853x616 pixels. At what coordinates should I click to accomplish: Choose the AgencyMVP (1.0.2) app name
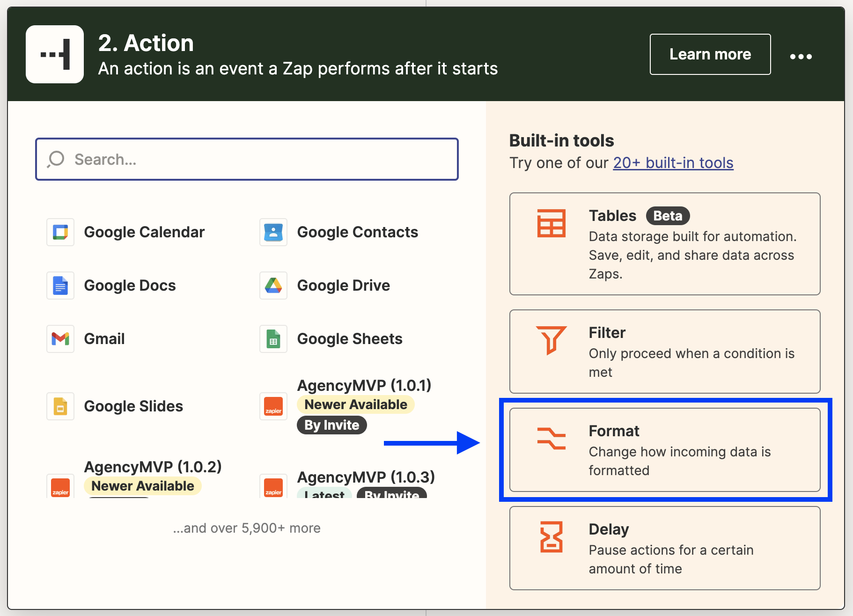pos(153,467)
